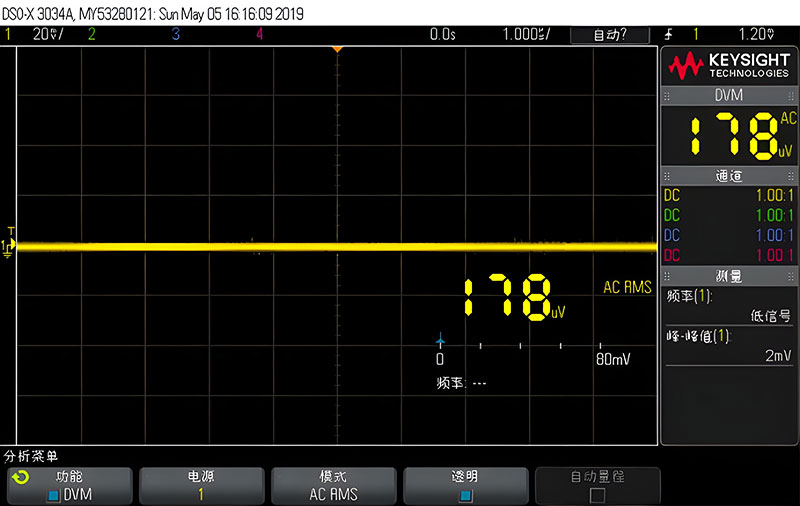Click the 1.000 time-per-division readout
Image resolution: width=800 pixels, height=506 pixels.
(x=525, y=34)
